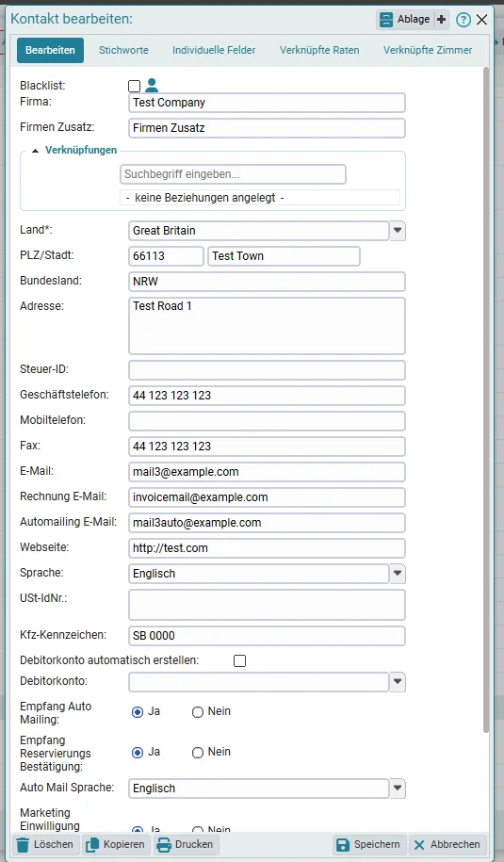Select Nein for Empfang Auto Mailing
The width and height of the screenshot is (504, 862).
coord(197,712)
